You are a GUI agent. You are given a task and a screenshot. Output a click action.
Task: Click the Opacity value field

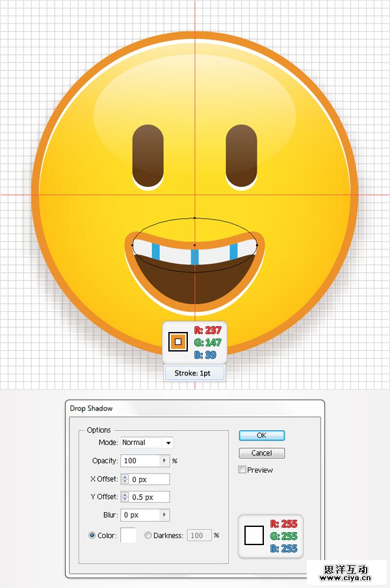(x=140, y=461)
